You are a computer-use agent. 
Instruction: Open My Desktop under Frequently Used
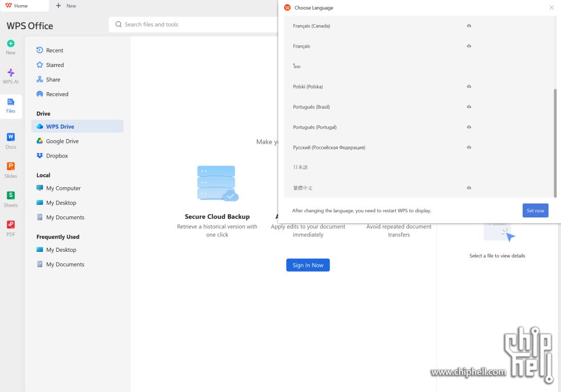[57, 251]
